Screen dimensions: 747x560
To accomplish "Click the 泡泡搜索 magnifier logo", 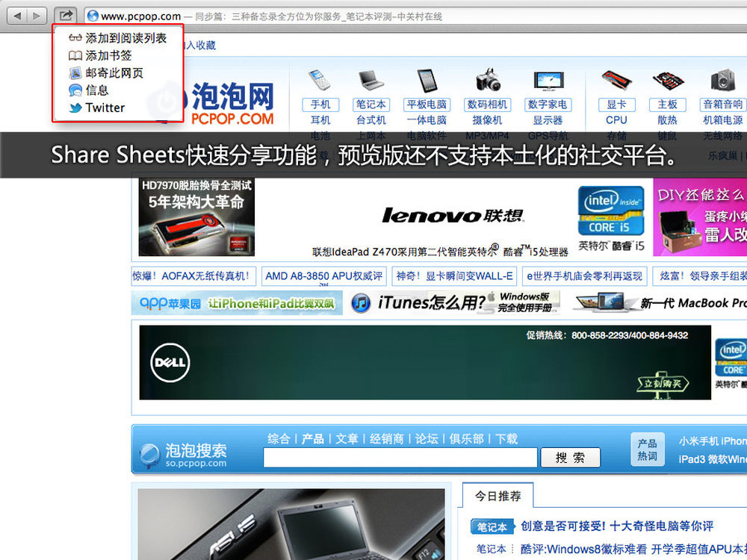I will [149, 455].
